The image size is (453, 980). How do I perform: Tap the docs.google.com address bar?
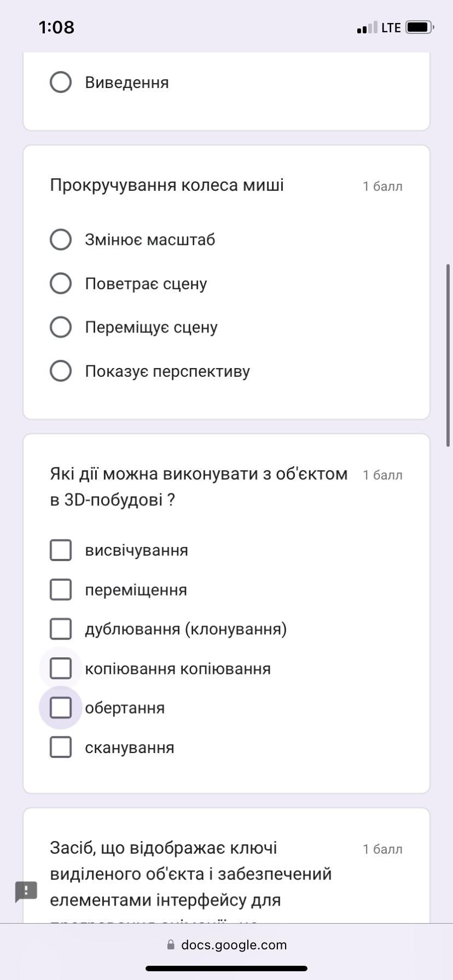[226, 944]
